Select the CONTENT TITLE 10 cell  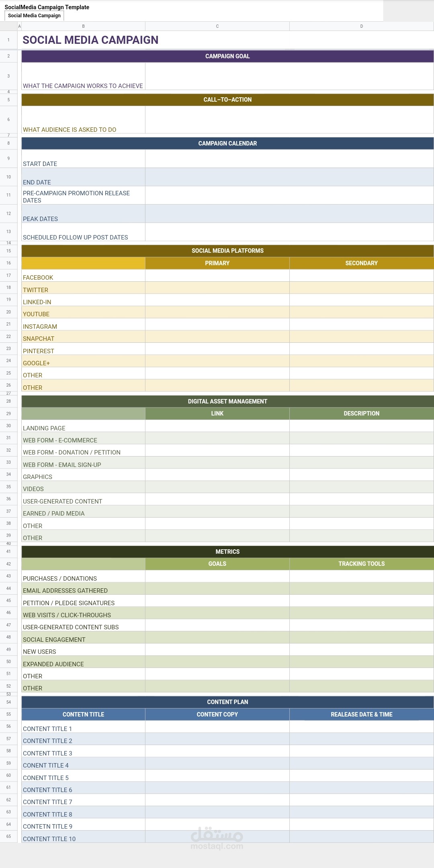[83, 837]
